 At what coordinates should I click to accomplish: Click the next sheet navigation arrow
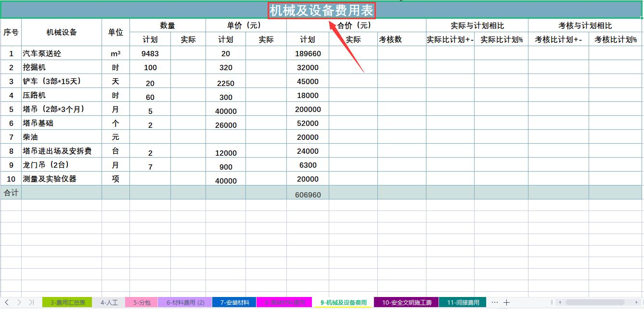pyautogui.click(x=20, y=302)
